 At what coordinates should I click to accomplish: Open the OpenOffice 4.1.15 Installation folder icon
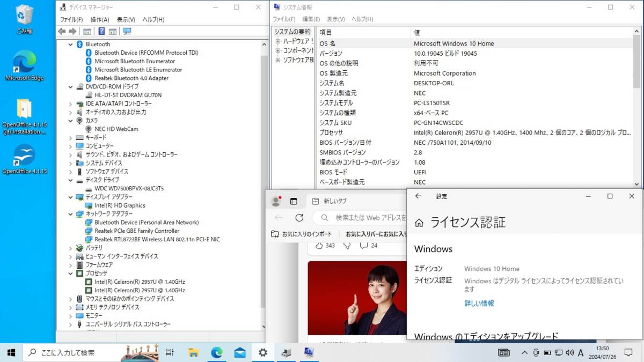click(24, 116)
